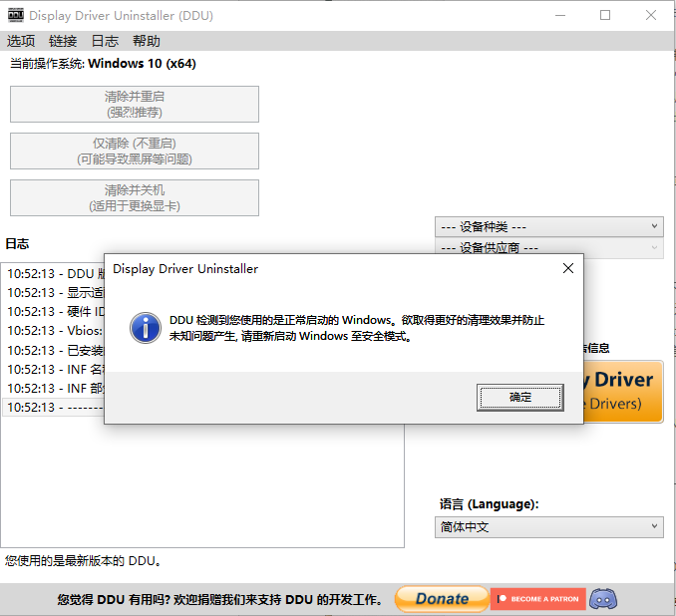Minimize the DDU main window

click(x=560, y=16)
